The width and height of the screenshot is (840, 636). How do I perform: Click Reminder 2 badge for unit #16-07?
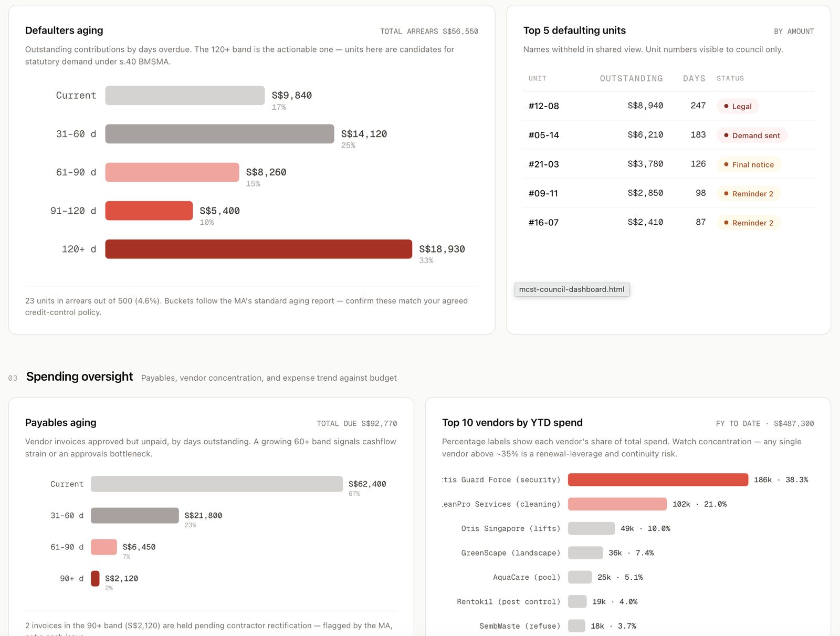749,223
